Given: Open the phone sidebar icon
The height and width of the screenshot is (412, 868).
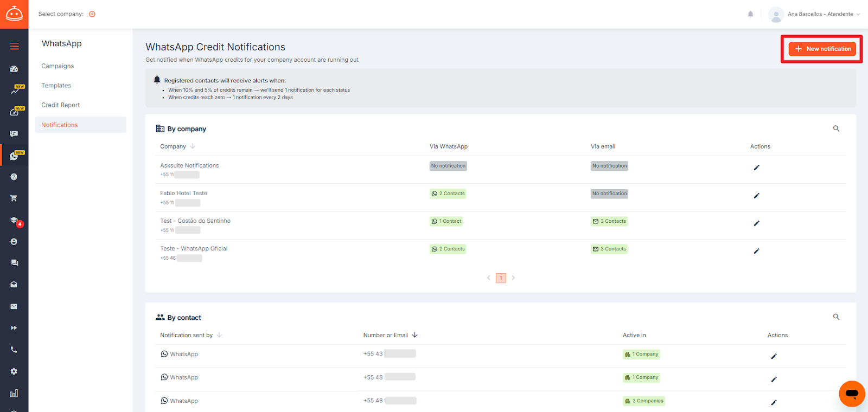Looking at the screenshot, I should (x=14, y=350).
